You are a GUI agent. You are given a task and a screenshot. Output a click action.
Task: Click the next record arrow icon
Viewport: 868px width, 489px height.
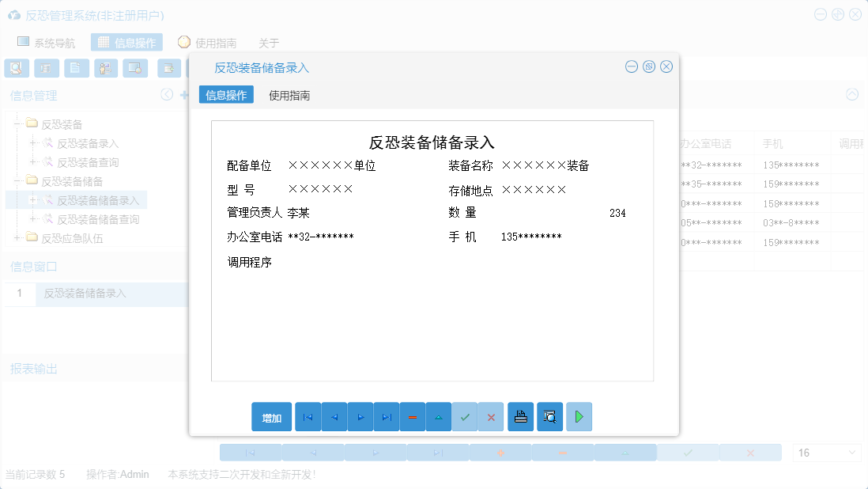tap(360, 417)
